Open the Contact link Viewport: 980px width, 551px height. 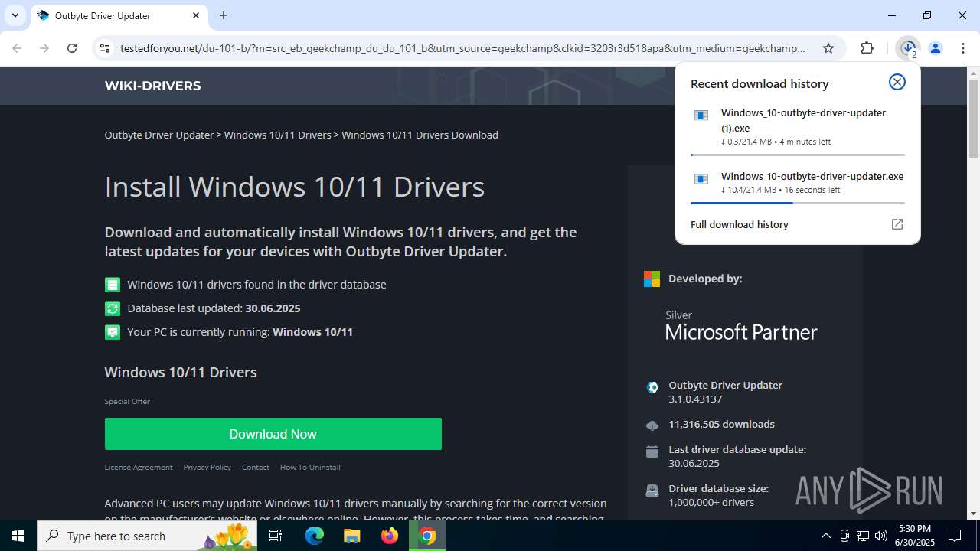pyautogui.click(x=256, y=467)
